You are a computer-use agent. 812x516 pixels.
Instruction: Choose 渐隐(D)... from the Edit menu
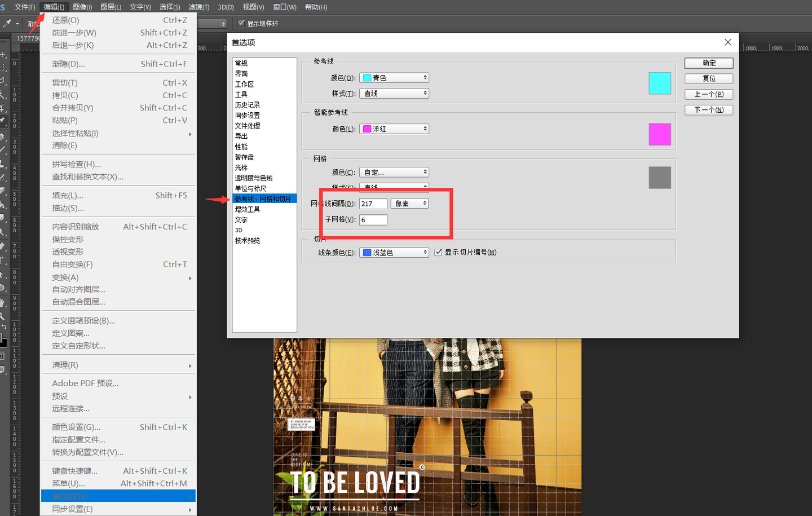click(118, 64)
